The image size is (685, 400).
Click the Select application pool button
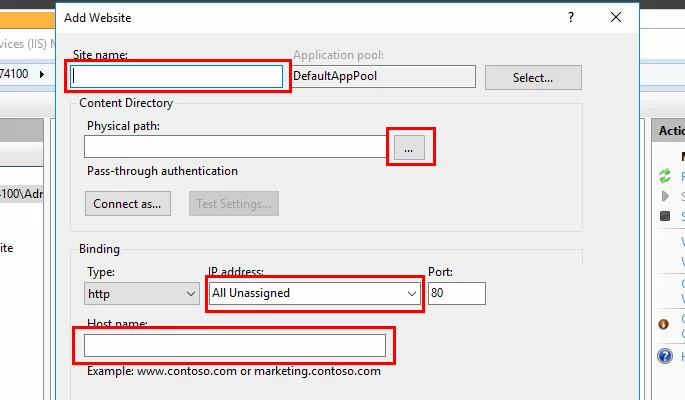532,77
